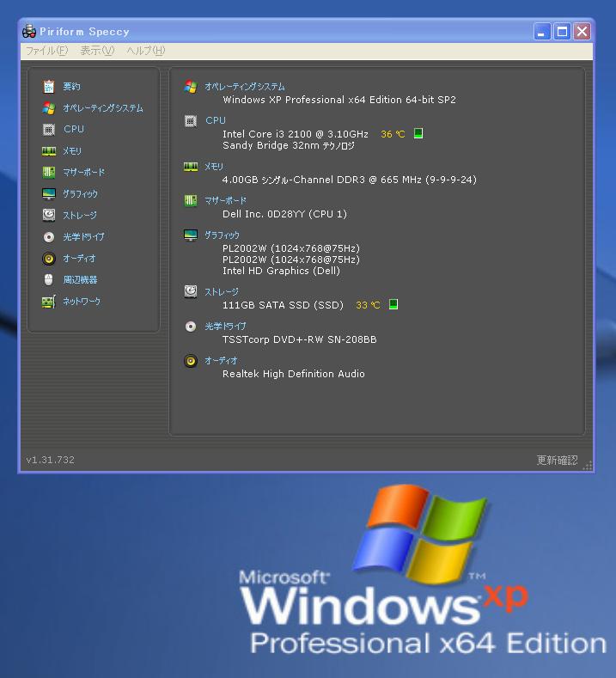
Task: Select 要約 in the sidebar
Action: tap(72, 87)
